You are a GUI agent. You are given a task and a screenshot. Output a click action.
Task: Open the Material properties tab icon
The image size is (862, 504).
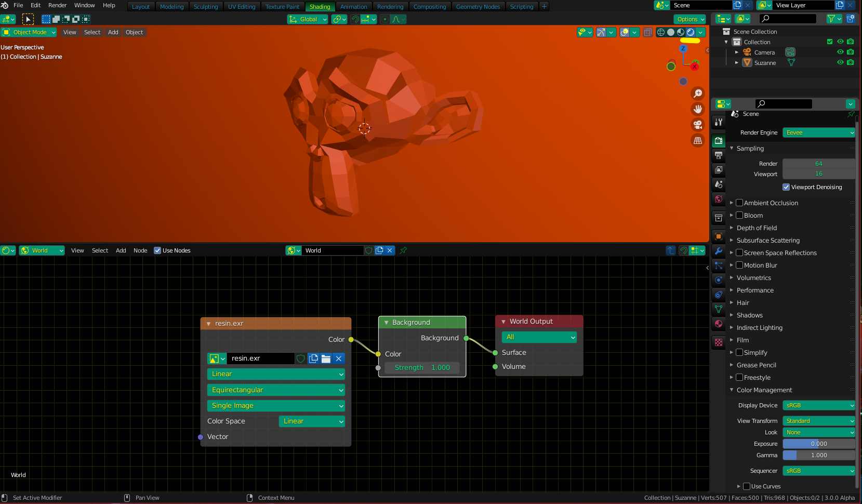(x=719, y=324)
